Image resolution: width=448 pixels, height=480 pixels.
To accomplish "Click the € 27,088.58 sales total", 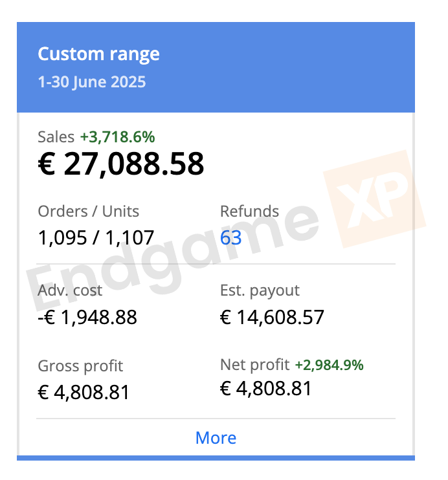I will 121,164.
